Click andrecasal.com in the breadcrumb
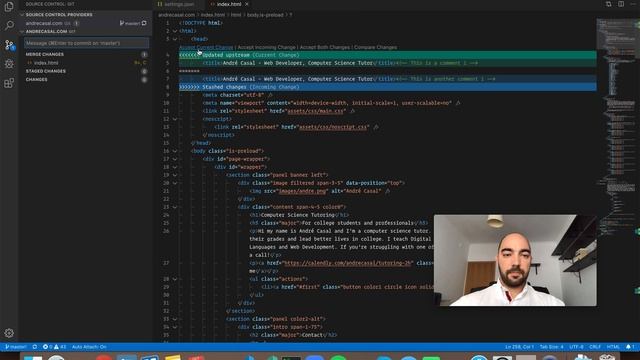Viewport: 640px width, 360px height. tap(176, 15)
